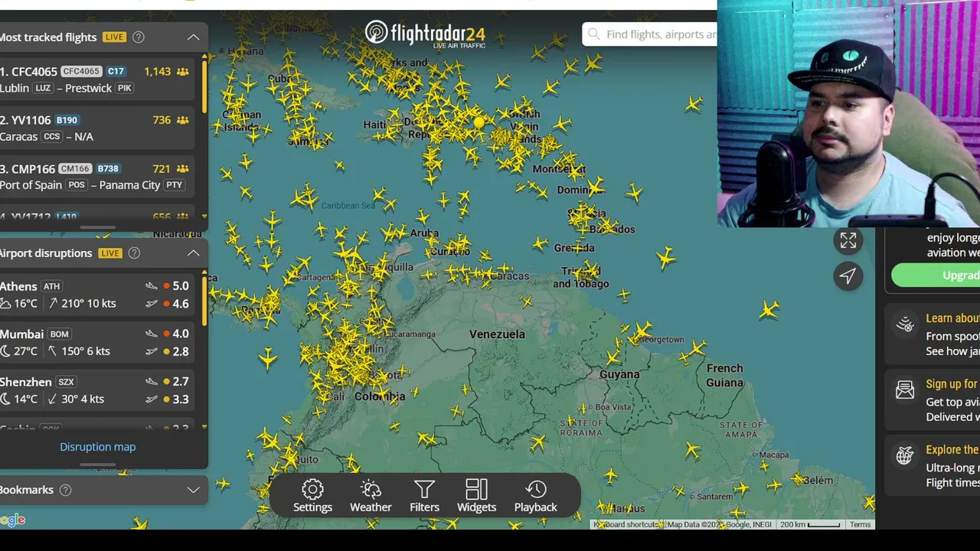Click the C17 aircraft type badge

tap(116, 71)
